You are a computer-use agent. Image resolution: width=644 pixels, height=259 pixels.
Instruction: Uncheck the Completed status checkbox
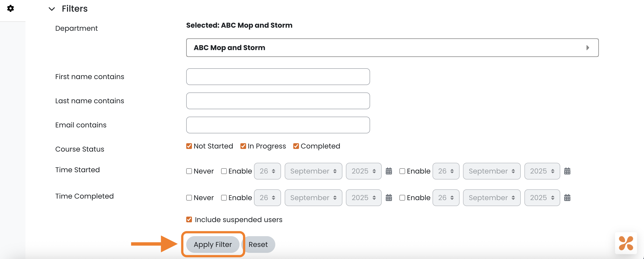tap(296, 146)
